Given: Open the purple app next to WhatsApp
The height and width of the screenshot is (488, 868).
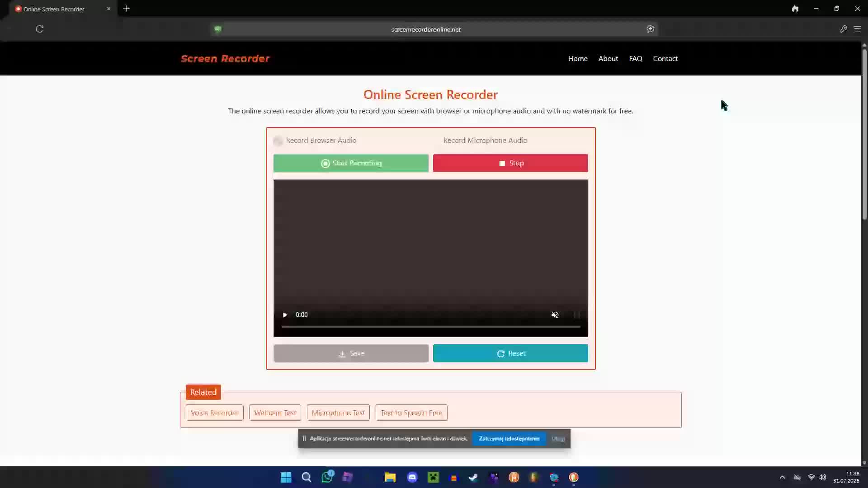Looking at the screenshot, I should coord(347,477).
